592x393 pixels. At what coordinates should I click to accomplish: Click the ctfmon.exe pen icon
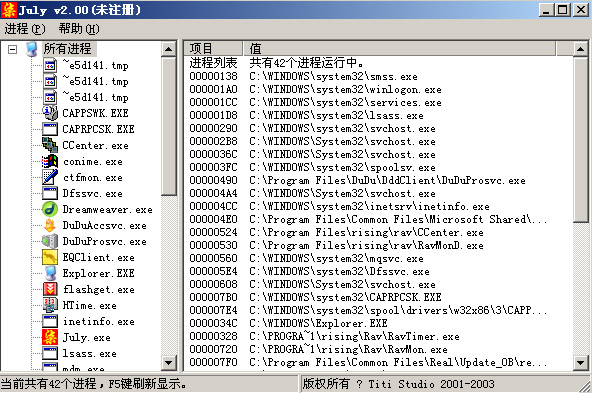point(50,177)
